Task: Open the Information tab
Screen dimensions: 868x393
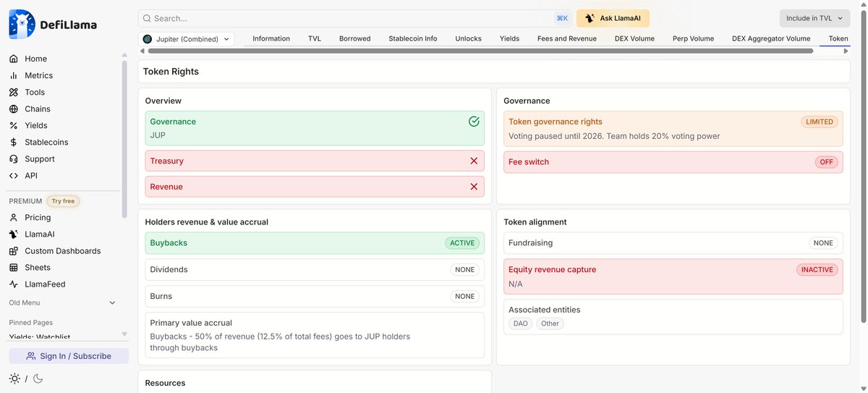Action: tap(271, 38)
